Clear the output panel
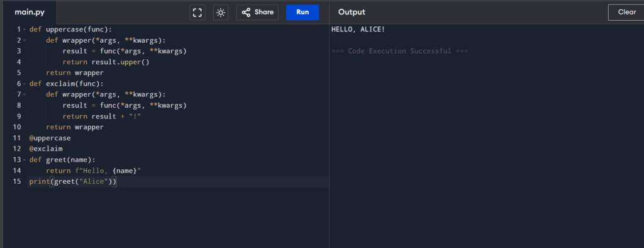644x248 pixels. point(627,13)
